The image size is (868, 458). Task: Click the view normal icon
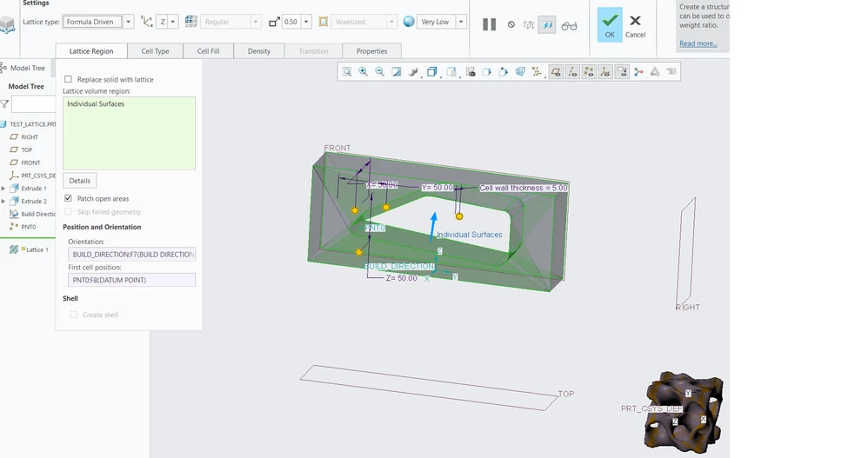pos(487,72)
